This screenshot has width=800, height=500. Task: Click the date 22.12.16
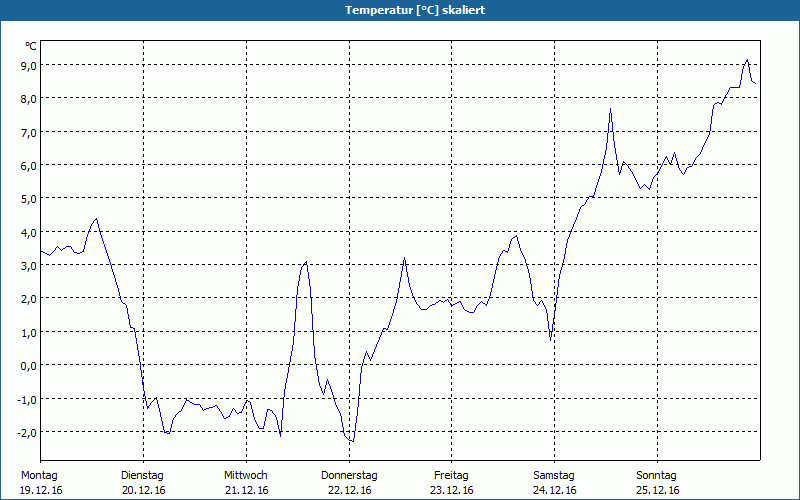point(349,490)
